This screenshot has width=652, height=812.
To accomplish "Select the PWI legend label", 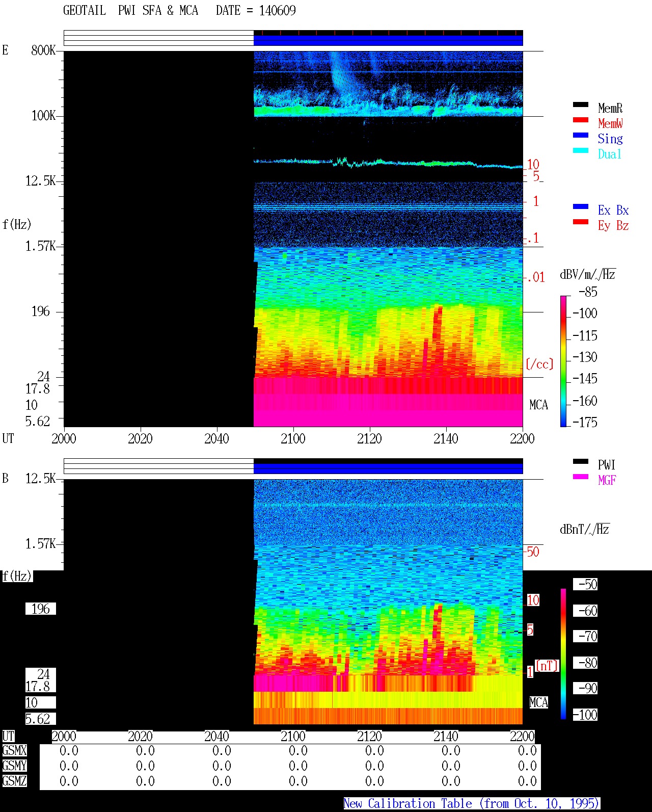I will click(x=607, y=465).
